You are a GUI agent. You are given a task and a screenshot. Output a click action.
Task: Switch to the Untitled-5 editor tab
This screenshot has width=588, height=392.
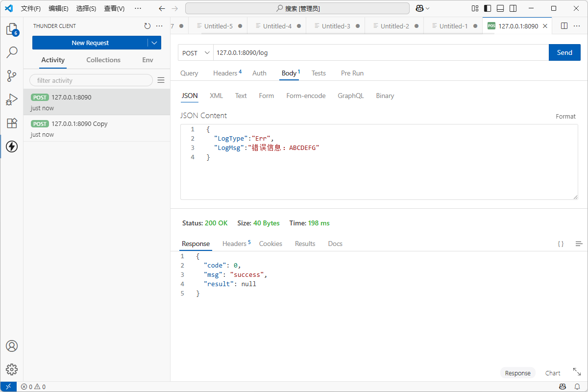pyautogui.click(x=218, y=26)
